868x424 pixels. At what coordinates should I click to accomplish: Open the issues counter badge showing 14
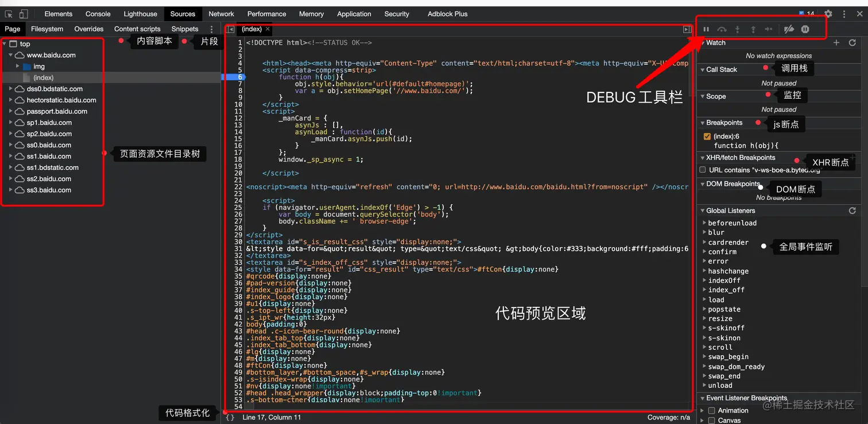(x=807, y=14)
